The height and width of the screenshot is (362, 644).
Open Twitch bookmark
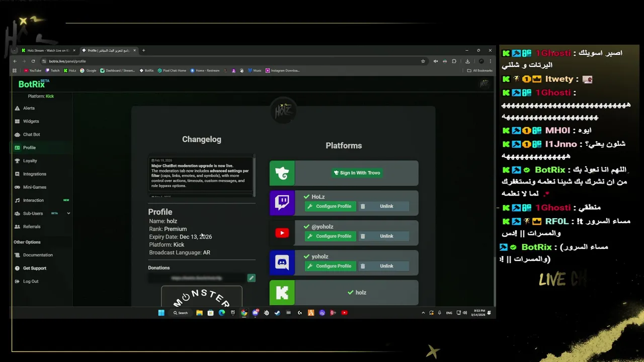[x=52, y=70]
